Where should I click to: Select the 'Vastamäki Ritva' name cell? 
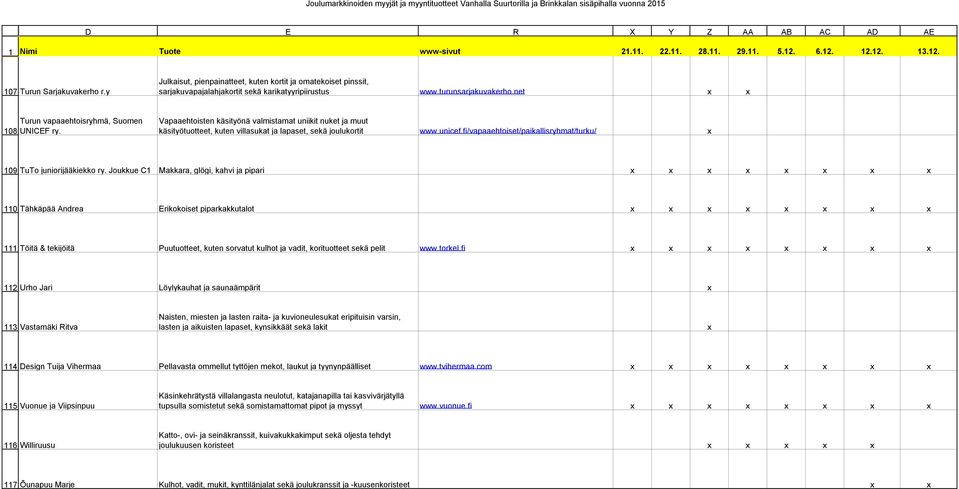coord(88,312)
